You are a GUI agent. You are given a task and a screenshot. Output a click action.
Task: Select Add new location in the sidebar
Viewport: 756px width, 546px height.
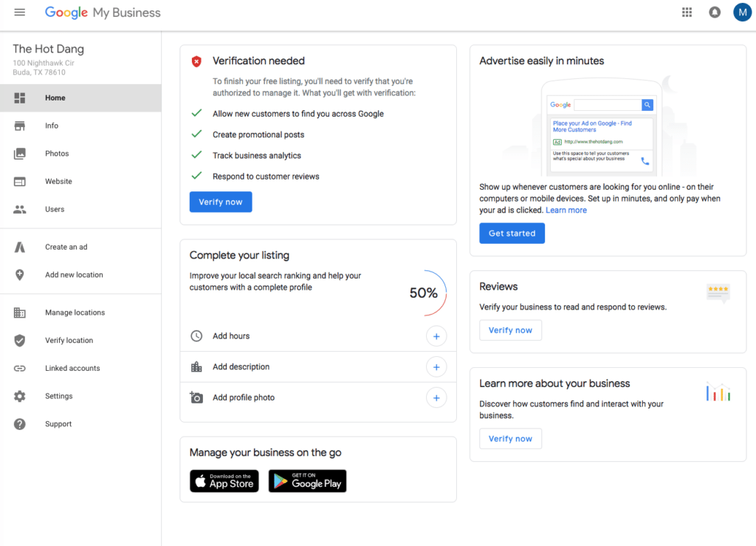click(x=80, y=275)
